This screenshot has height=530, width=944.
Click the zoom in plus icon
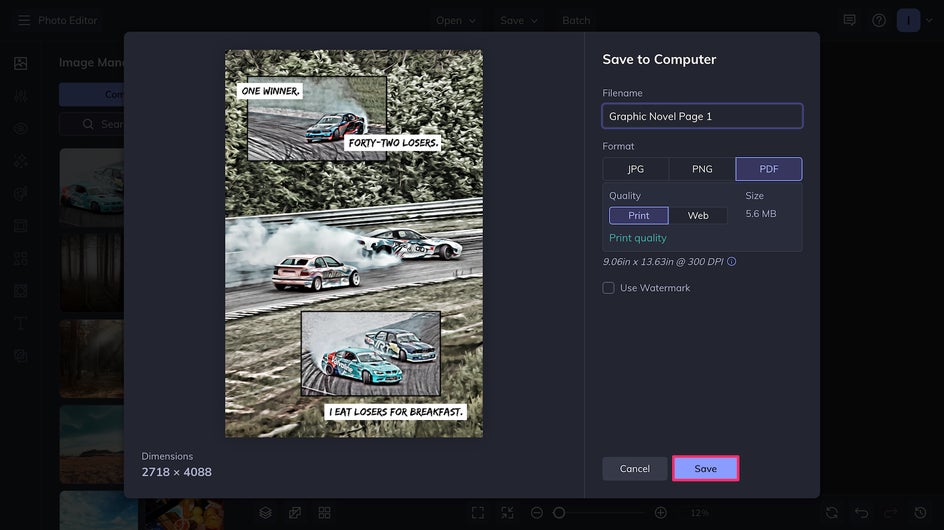click(660, 513)
